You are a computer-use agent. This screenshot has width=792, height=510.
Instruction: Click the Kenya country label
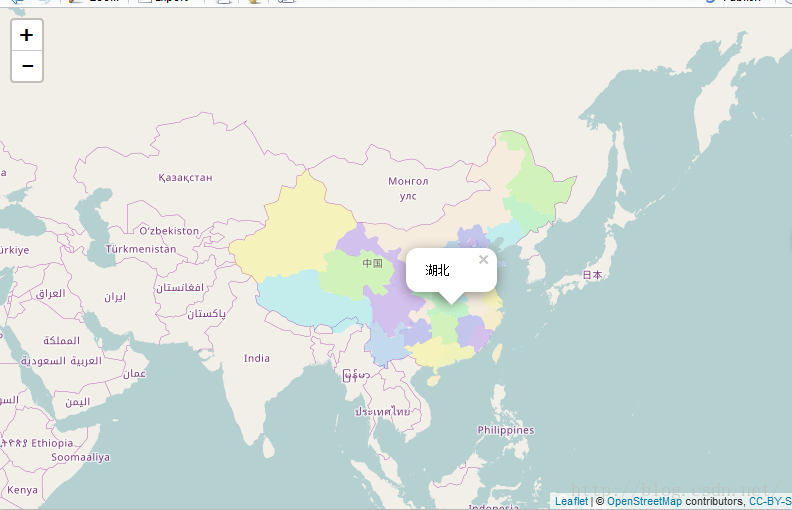pos(22,490)
